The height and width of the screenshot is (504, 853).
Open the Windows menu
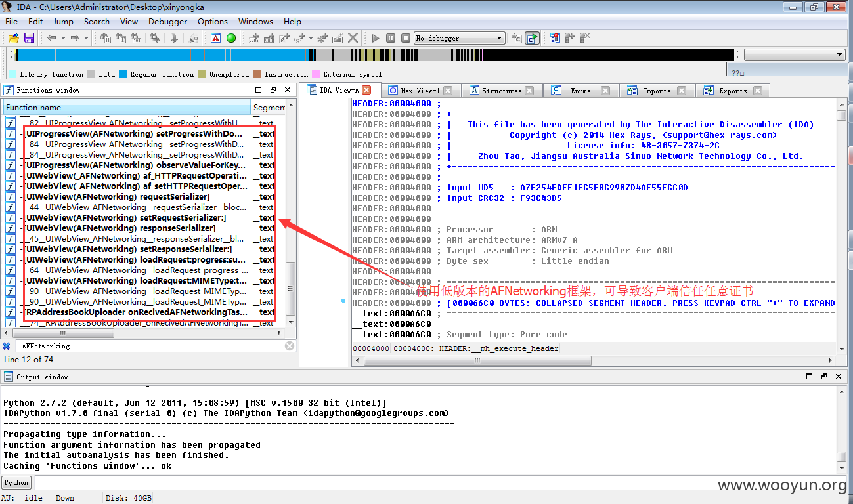point(255,21)
